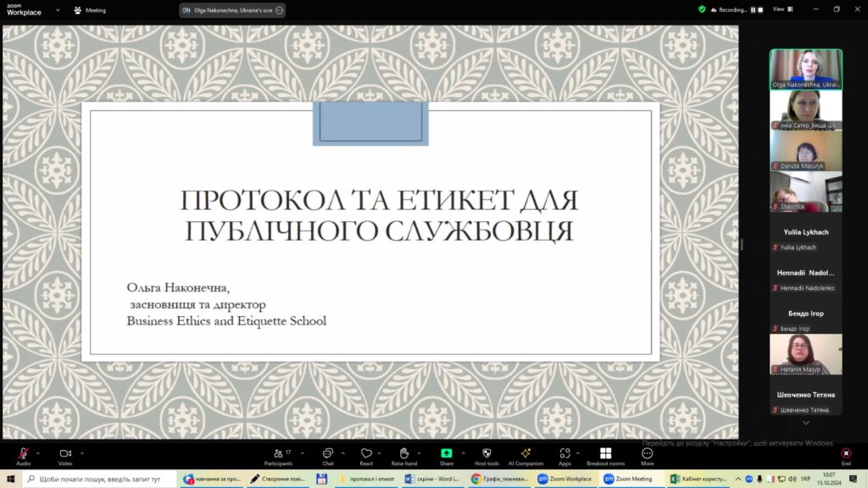Expand the Share options caret

[x=463, y=453]
